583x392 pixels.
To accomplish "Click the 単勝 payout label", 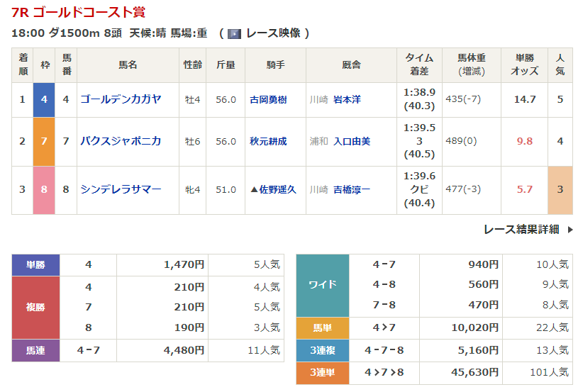I will [35, 265].
